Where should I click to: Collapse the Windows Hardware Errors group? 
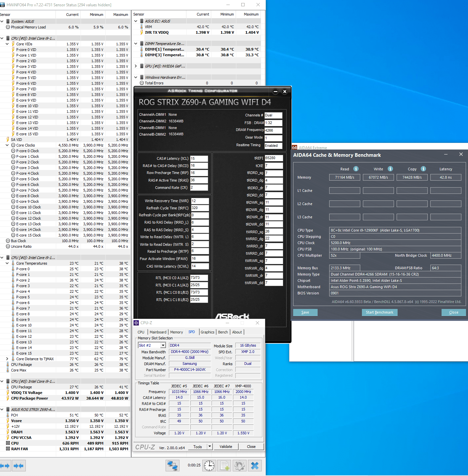(x=136, y=77)
